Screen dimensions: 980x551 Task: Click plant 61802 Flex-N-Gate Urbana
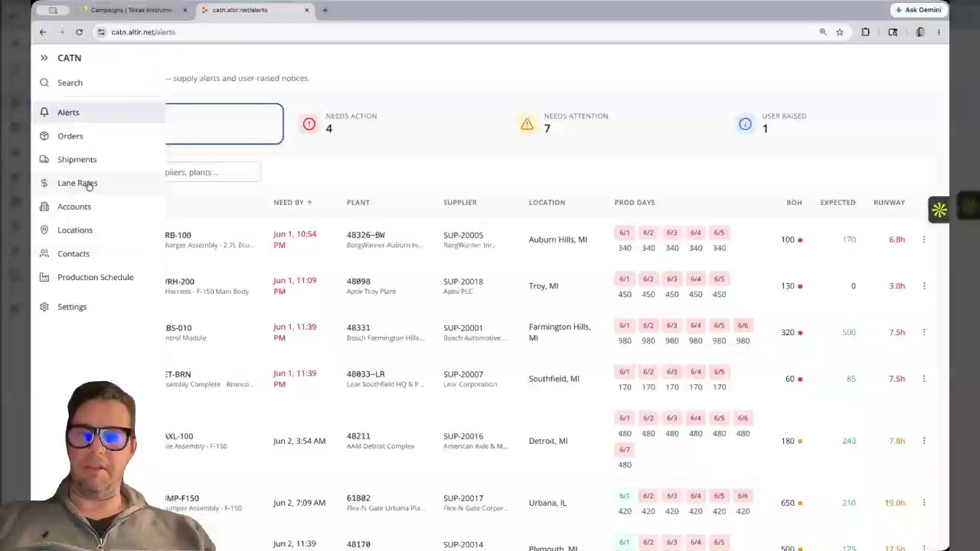385,503
